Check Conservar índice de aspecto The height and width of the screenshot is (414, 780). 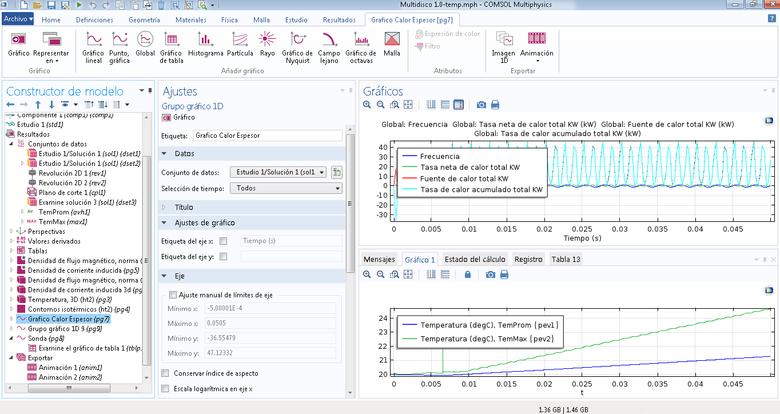(x=165, y=373)
